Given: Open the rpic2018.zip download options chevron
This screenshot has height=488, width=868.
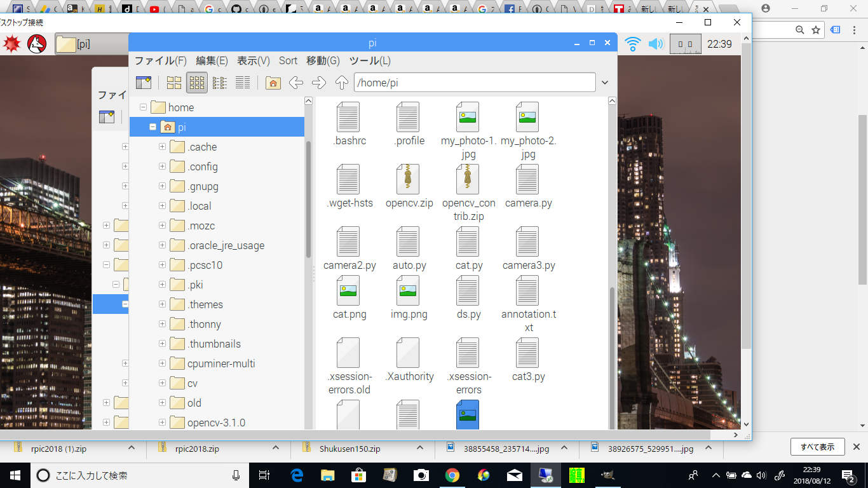Looking at the screenshot, I should [276, 447].
